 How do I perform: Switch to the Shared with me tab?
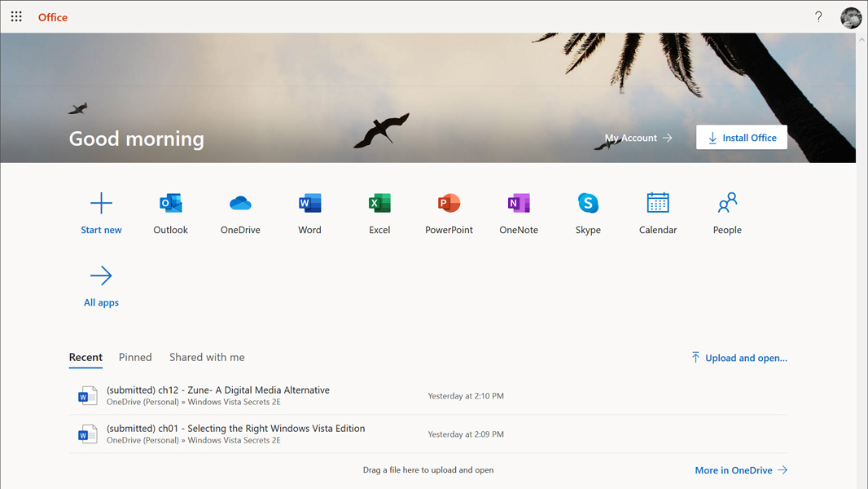pos(207,357)
